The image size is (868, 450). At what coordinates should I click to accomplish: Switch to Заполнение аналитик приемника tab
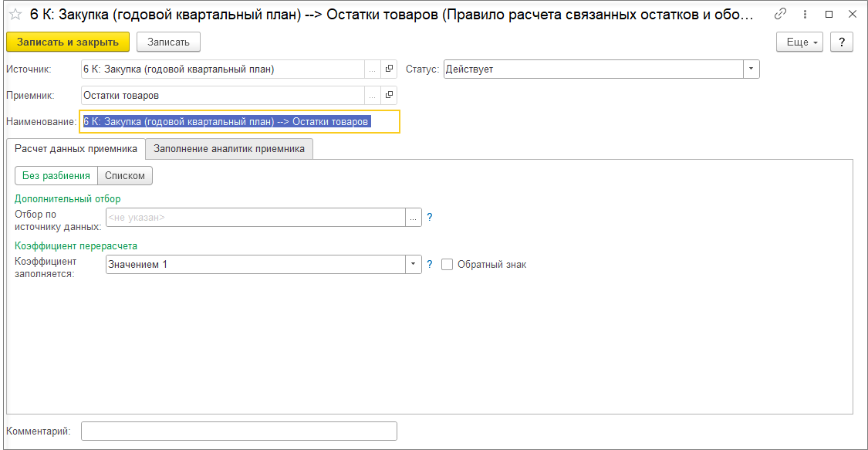click(229, 149)
